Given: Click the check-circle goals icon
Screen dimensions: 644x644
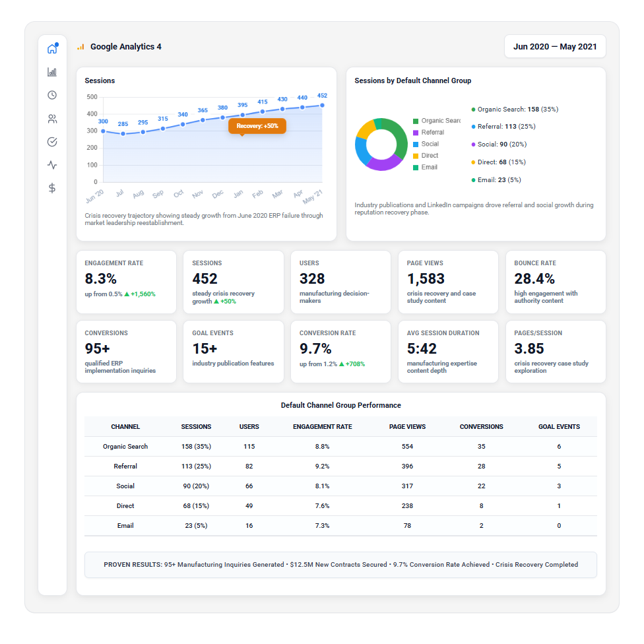Looking at the screenshot, I should coord(52,142).
